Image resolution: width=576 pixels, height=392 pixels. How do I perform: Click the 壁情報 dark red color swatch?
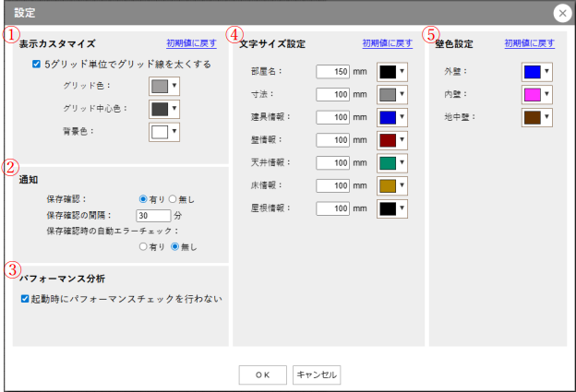(x=388, y=140)
